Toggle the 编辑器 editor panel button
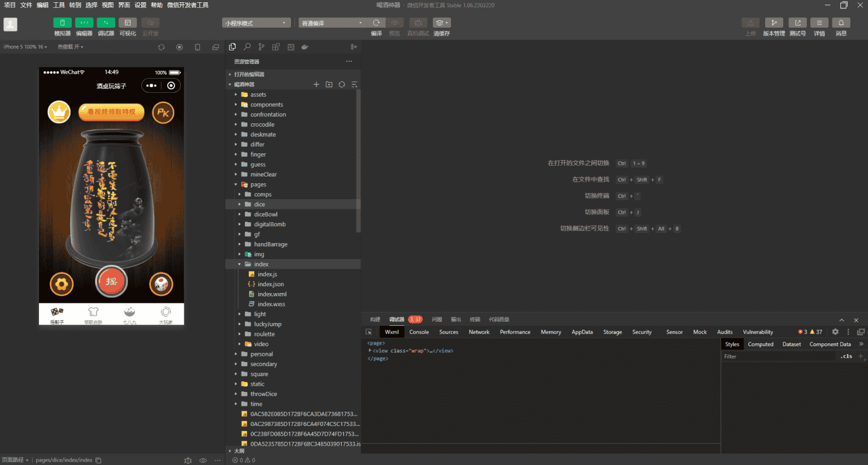Viewport: 868px width, 465px height. [84, 23]
